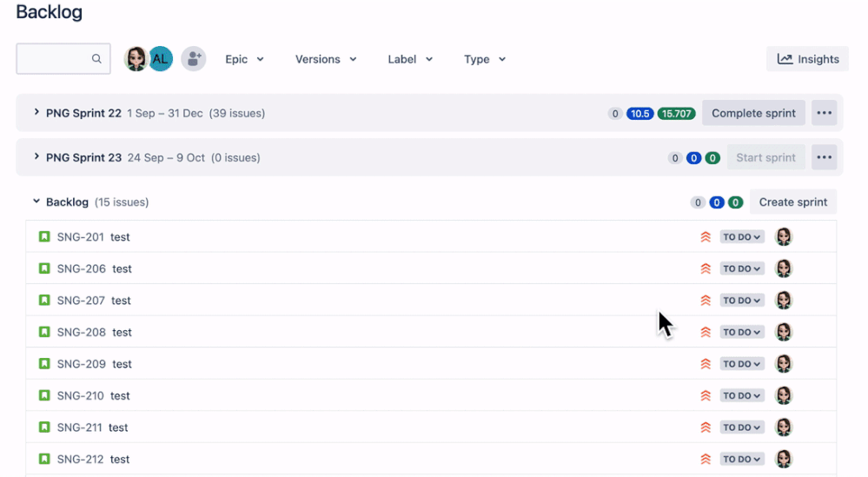Click the priority icon on SNG-201
Image resolution: width=868 pixels, height=477 pixels.
pyautogui.click(x=706, y=237)
